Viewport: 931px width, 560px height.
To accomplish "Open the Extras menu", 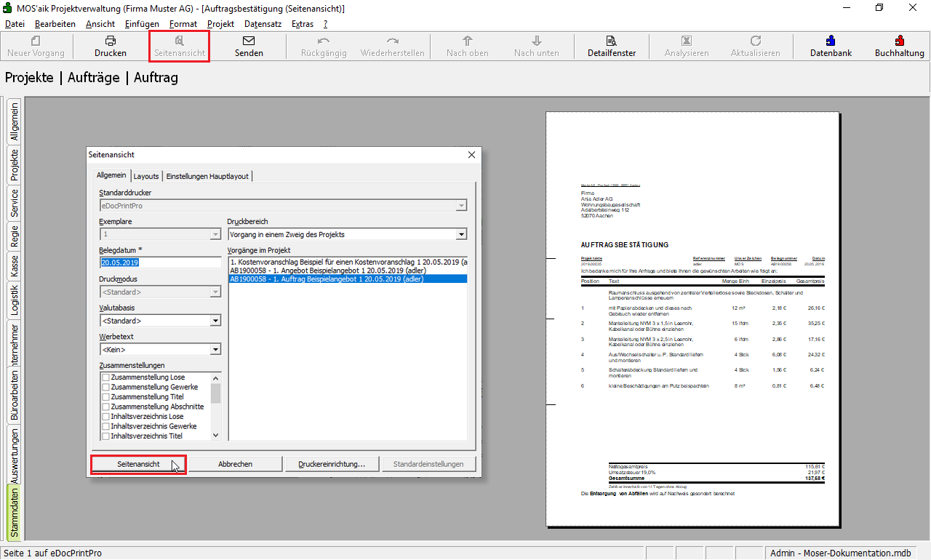I will [303, 24].
